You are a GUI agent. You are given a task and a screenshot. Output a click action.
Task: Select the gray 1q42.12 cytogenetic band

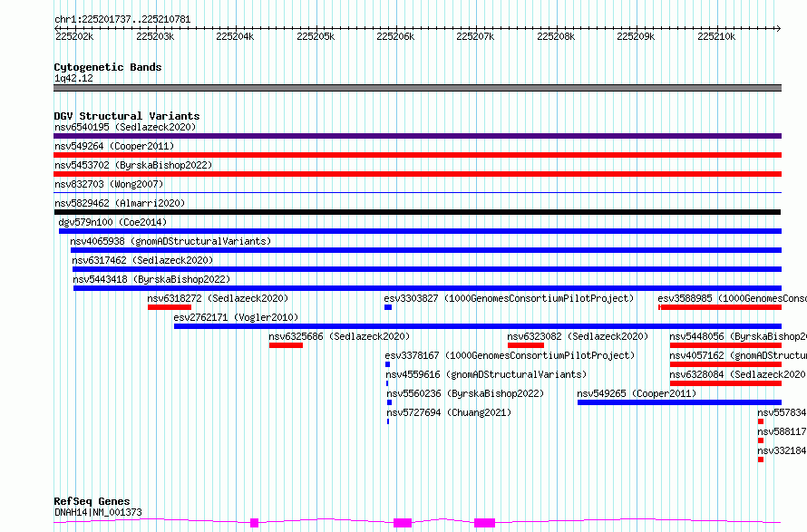(x=417, y=88)
